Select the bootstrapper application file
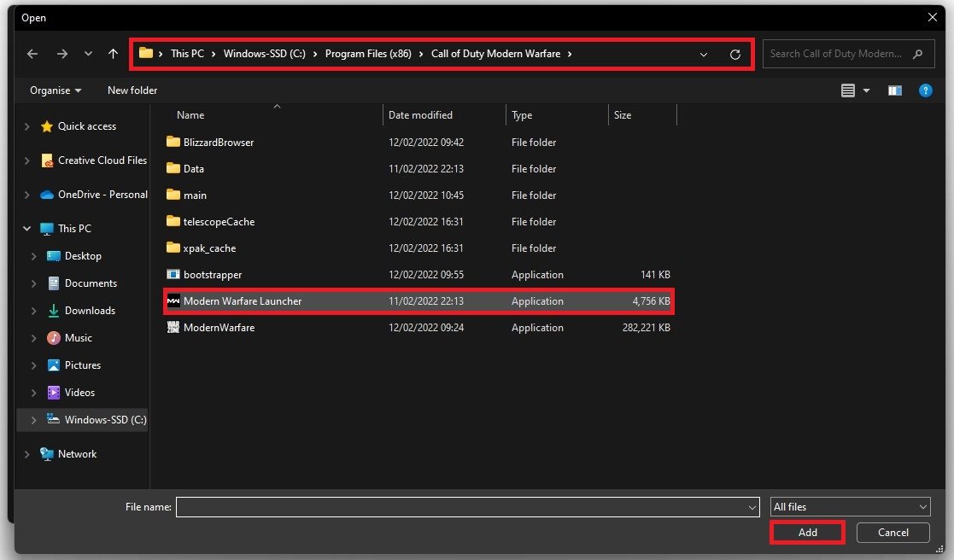954x560 pixels. click(x=213, y=275)
